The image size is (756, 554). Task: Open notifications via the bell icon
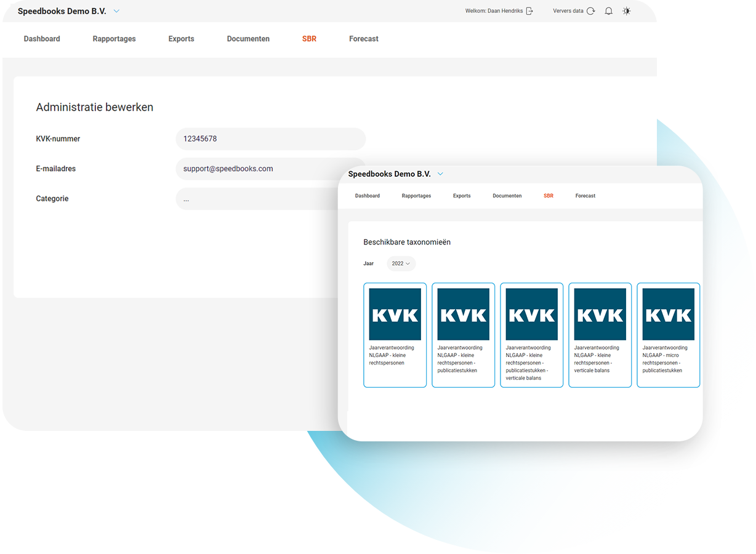coord(609,11)
